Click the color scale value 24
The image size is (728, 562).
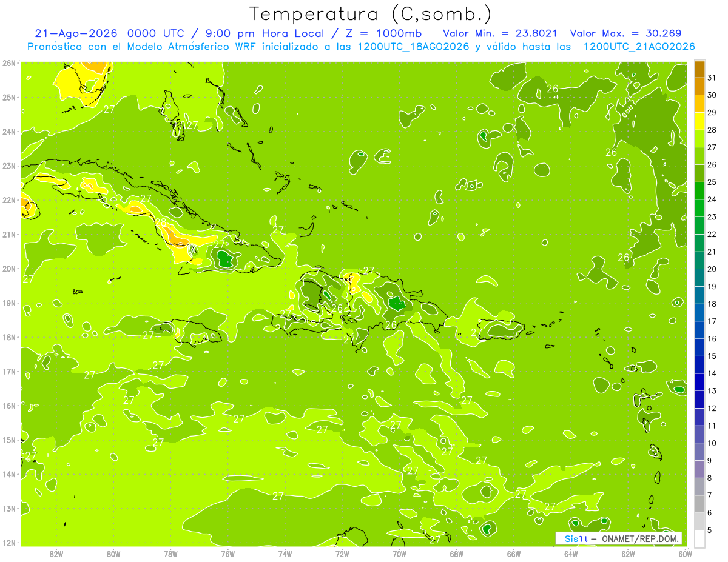[712, 199]
